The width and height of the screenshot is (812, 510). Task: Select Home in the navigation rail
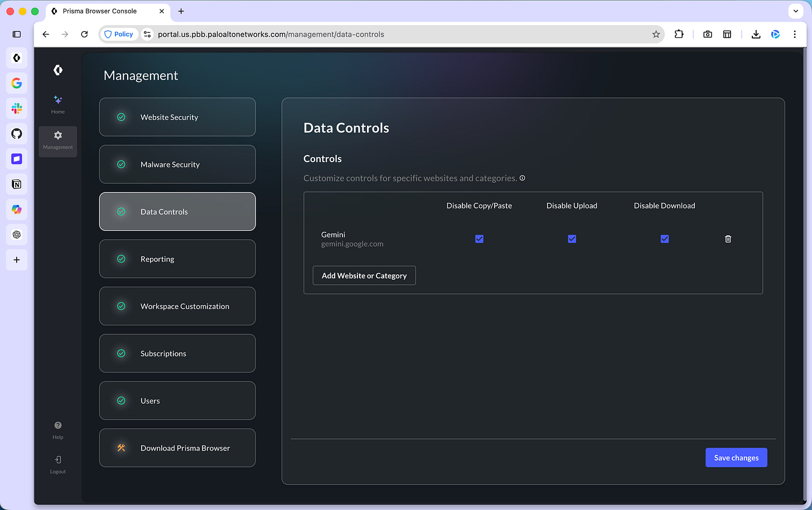click(57, 105)
